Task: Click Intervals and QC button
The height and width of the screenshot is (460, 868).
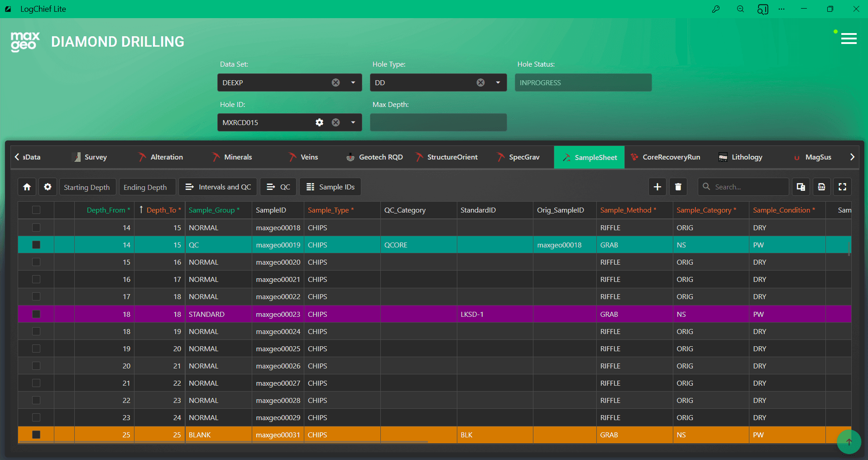Action: pos(218,187)
